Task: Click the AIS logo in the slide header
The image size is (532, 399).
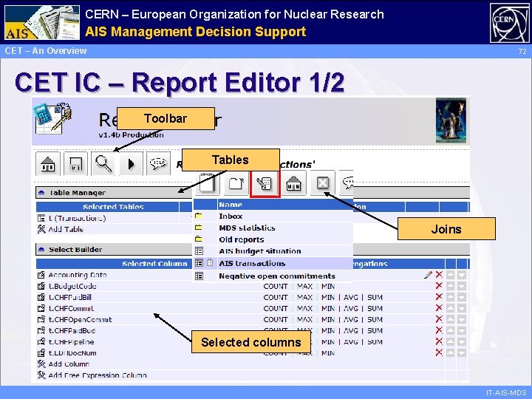Action: [x=42, y=22]
